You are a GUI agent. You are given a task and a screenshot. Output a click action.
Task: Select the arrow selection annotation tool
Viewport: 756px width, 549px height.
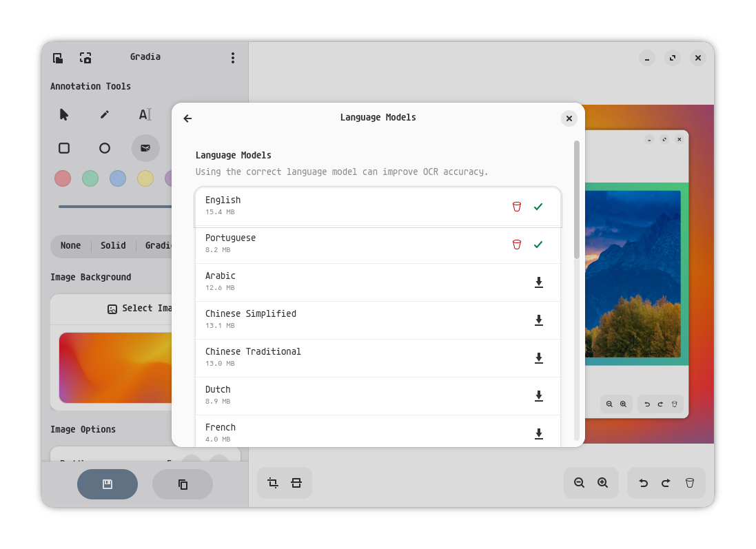click(63, 114)
